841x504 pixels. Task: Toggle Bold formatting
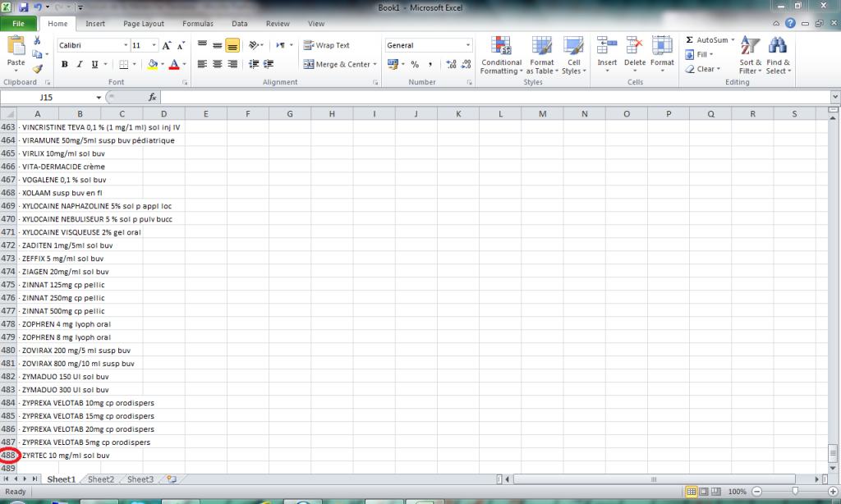pos(64,64)
